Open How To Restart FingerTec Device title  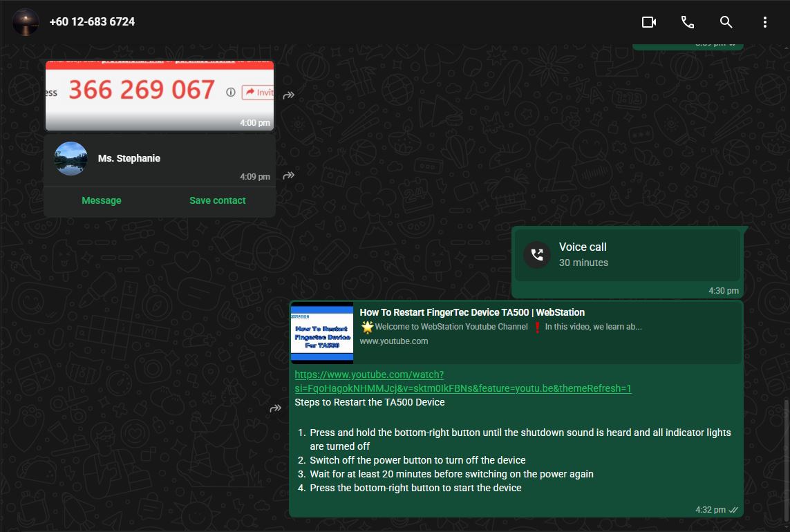[x=472, y=312]
